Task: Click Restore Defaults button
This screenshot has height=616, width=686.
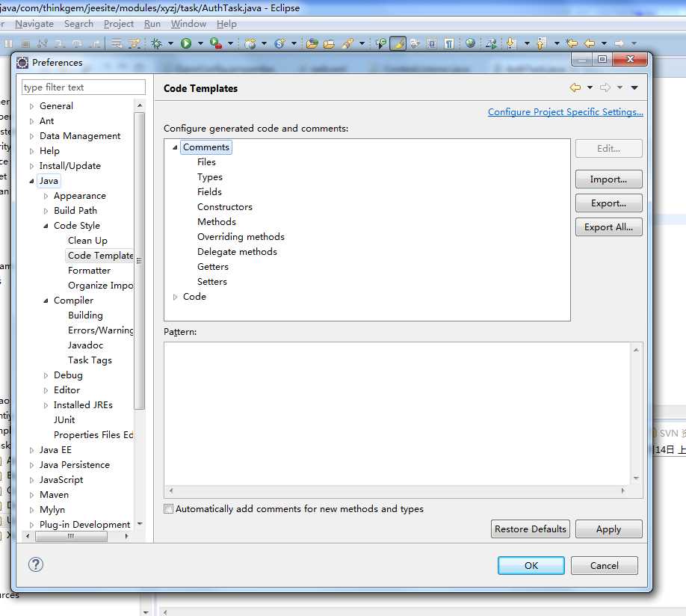Action: tap(531, 529)
